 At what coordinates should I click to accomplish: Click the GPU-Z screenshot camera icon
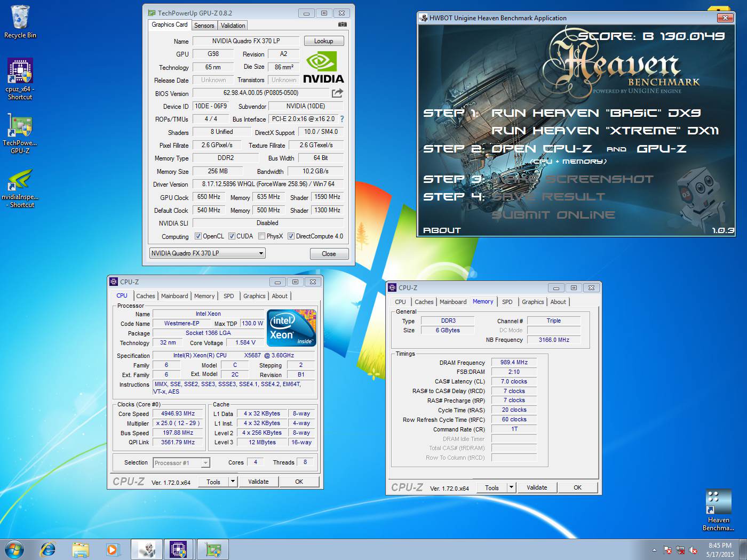(343, 25)
